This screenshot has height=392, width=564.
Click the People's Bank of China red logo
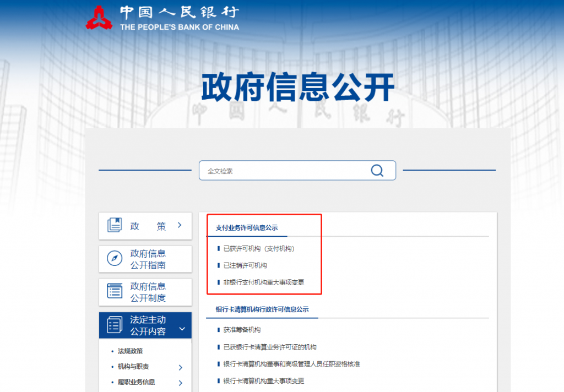point(99,17)
